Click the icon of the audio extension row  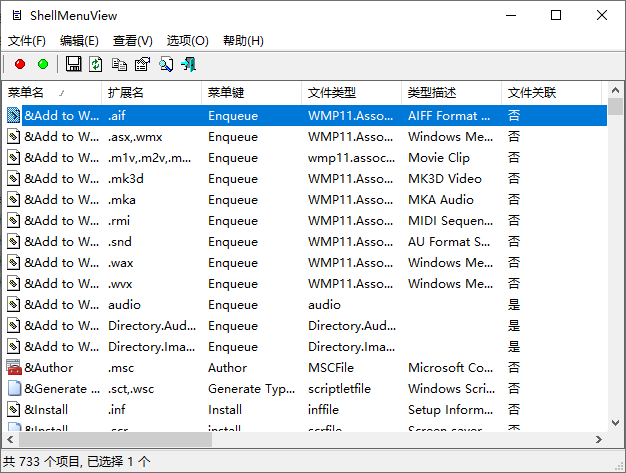point(14,305)
